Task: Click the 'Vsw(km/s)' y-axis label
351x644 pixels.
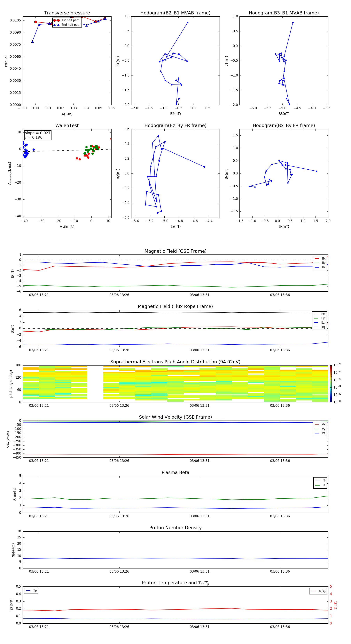Action: 8,439
